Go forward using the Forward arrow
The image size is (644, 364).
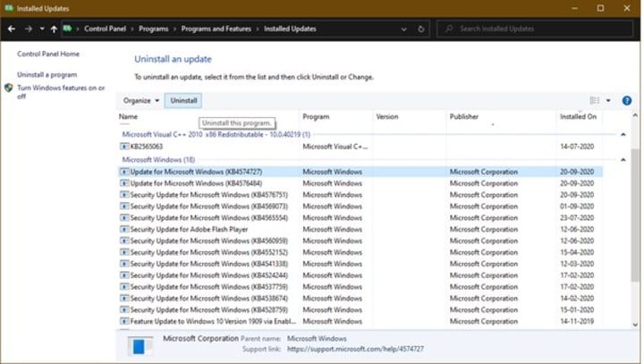pos(29,29)
